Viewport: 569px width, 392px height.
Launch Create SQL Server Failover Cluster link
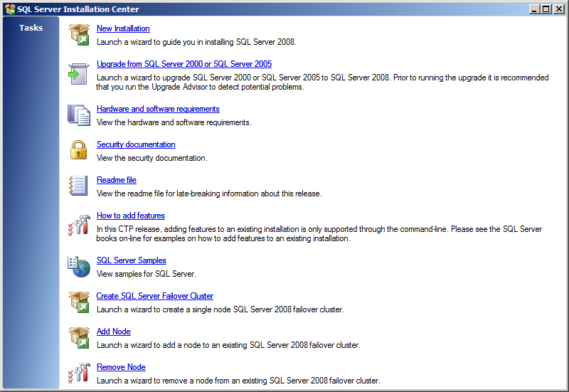(x=154, y=296)
